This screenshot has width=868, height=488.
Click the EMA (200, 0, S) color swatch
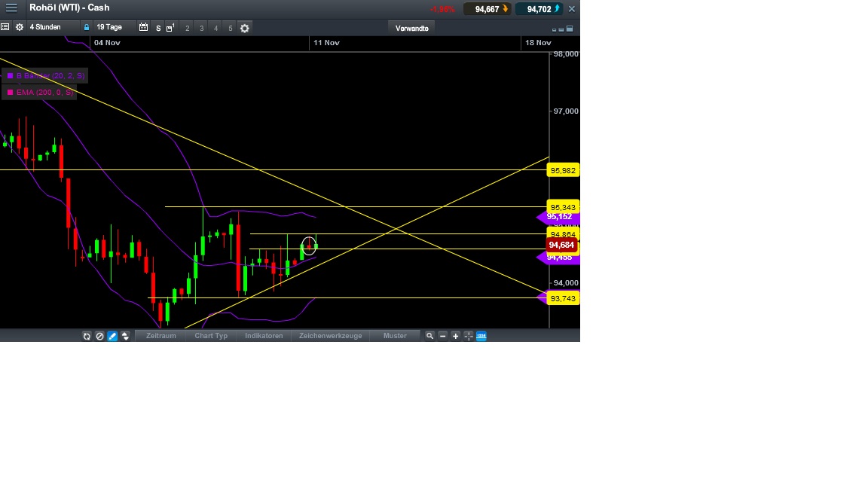pos(10,92)
